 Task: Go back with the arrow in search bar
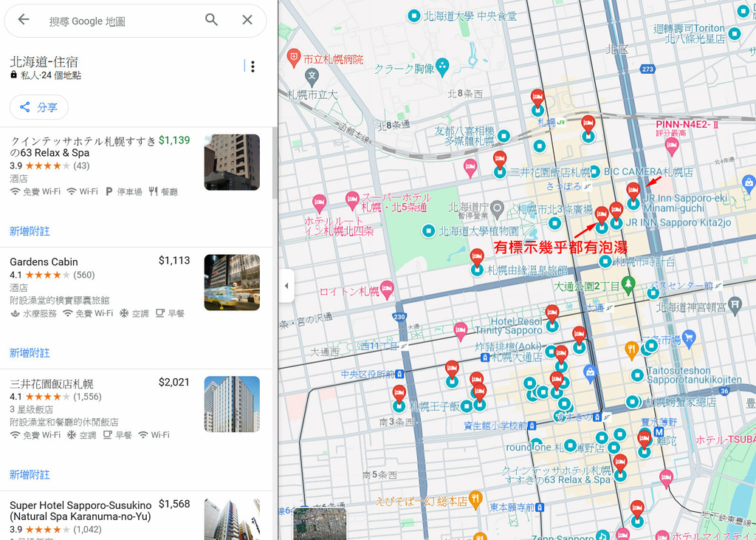click(x=23, y=20)
